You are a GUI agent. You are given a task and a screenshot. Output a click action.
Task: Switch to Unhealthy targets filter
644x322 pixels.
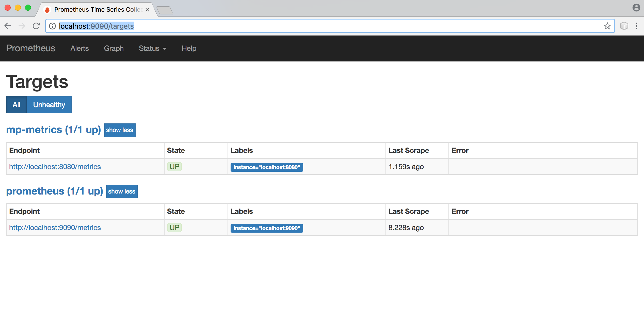point(49,105)
